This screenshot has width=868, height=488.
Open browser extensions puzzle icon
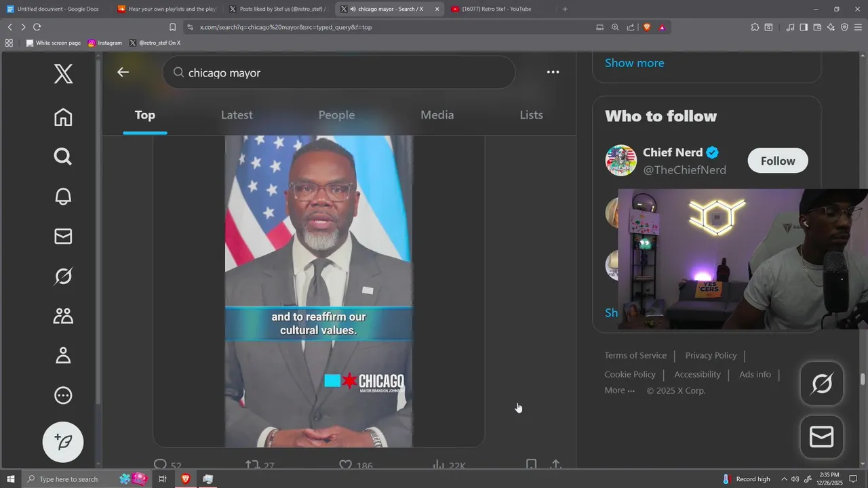(x=755, y=27)
